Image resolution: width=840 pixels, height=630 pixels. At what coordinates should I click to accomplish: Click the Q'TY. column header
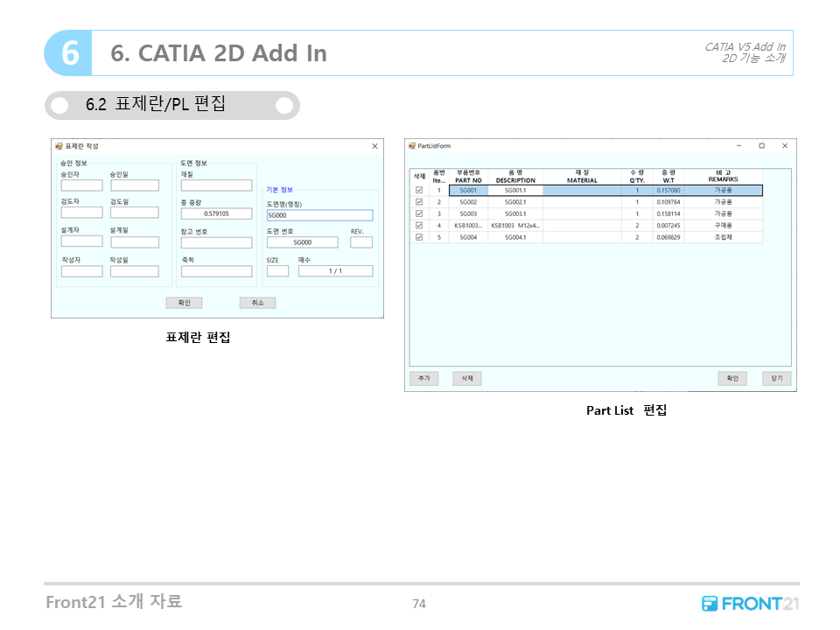tap(637, 177)
